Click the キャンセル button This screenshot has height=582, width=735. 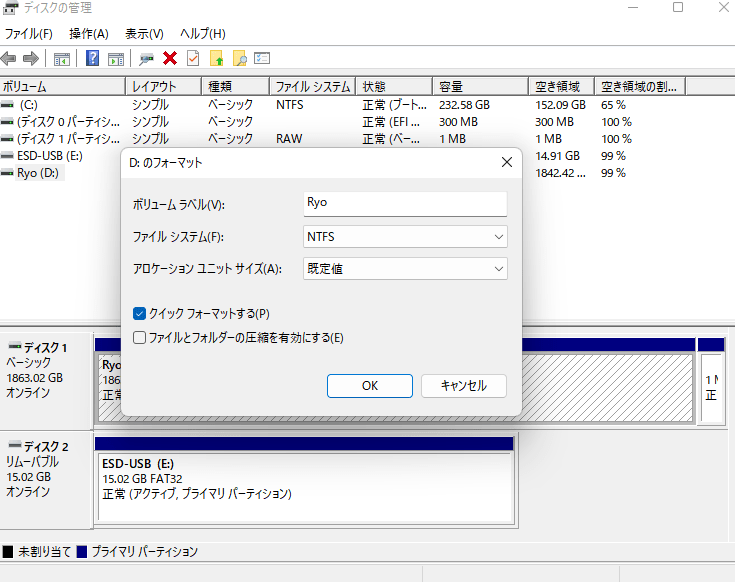click(463, 386)
